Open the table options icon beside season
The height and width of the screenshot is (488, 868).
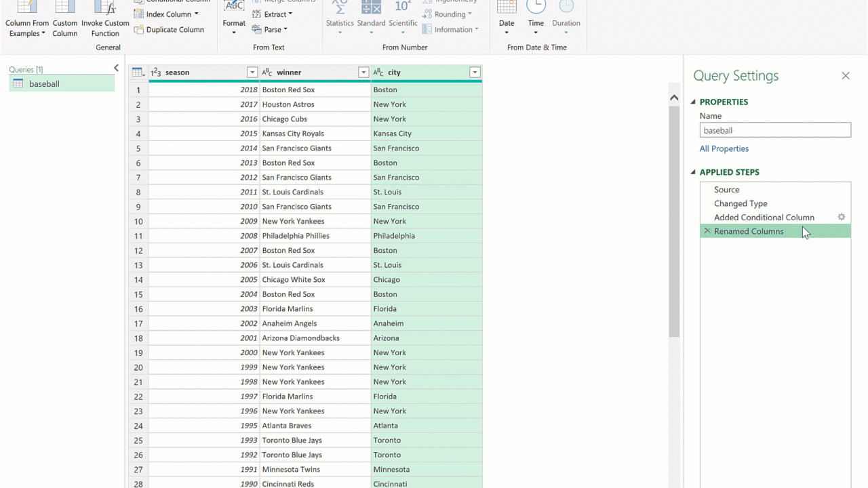pos(138,73)
